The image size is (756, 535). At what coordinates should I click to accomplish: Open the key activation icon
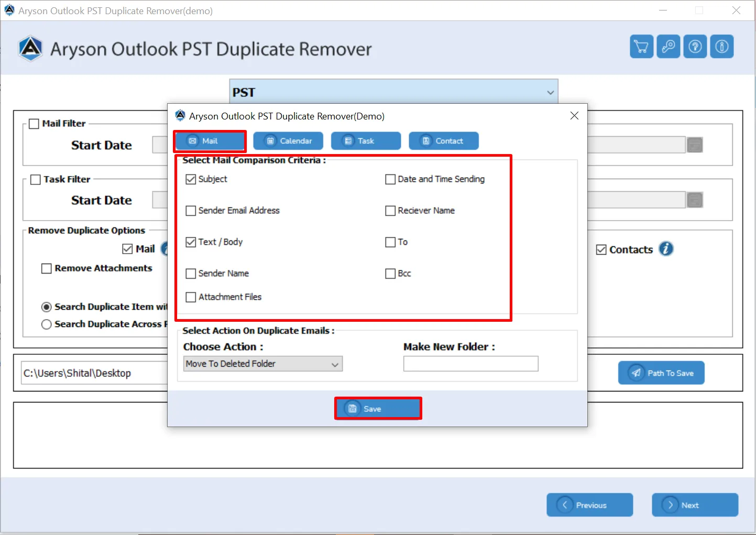pyautogui.click(x=668, y=47)
